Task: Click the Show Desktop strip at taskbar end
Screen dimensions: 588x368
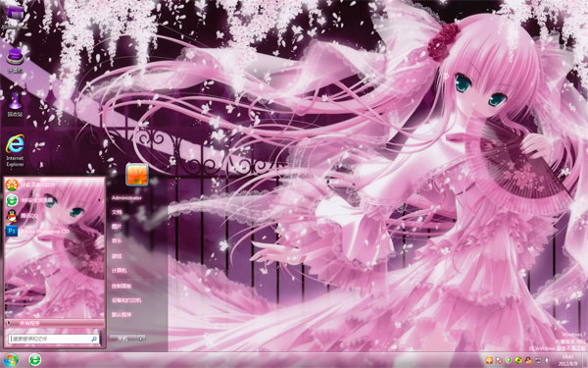Action: (585, 360)
